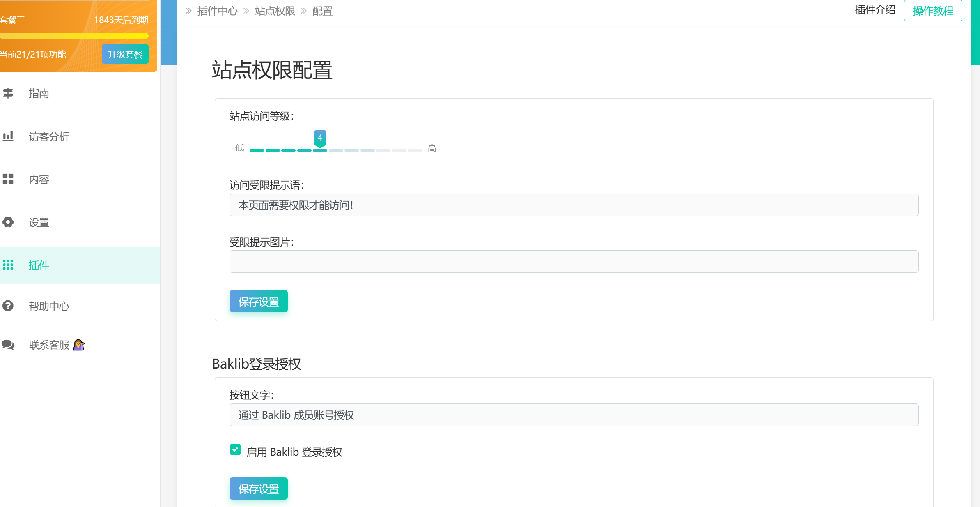Open 访客分析 in the sidebar

(80, 136)
